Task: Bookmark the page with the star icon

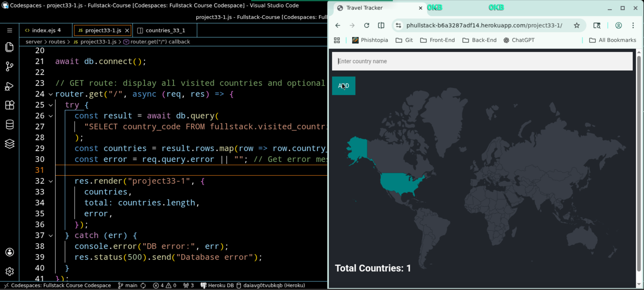Action: (x=577, y=25)
